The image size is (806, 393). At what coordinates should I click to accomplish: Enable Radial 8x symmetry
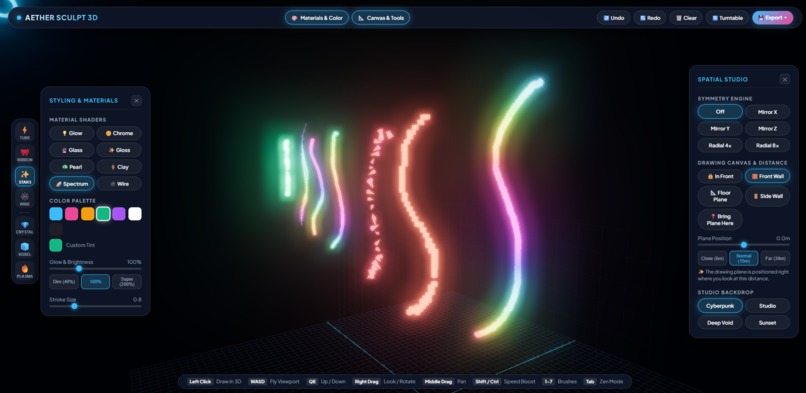coord(767,145)
